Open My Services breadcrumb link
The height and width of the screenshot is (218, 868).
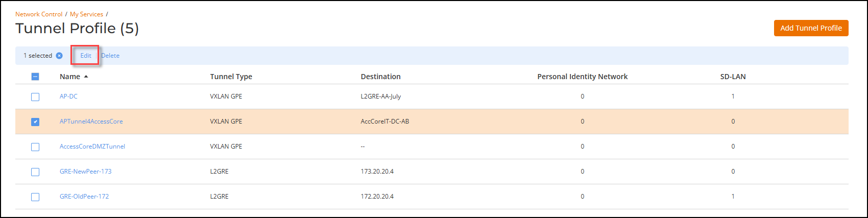86,14
